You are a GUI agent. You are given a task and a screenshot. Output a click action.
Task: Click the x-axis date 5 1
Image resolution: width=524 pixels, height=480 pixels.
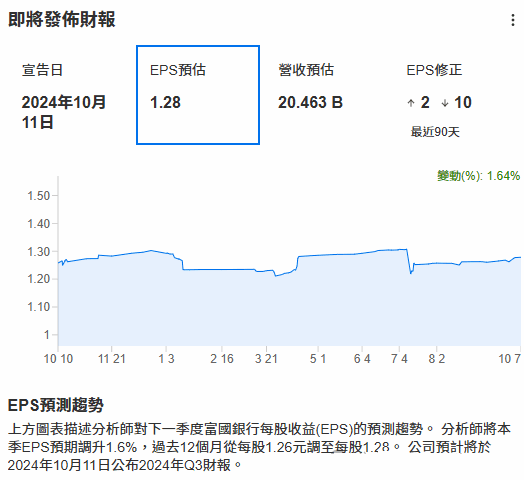[318, 359]
